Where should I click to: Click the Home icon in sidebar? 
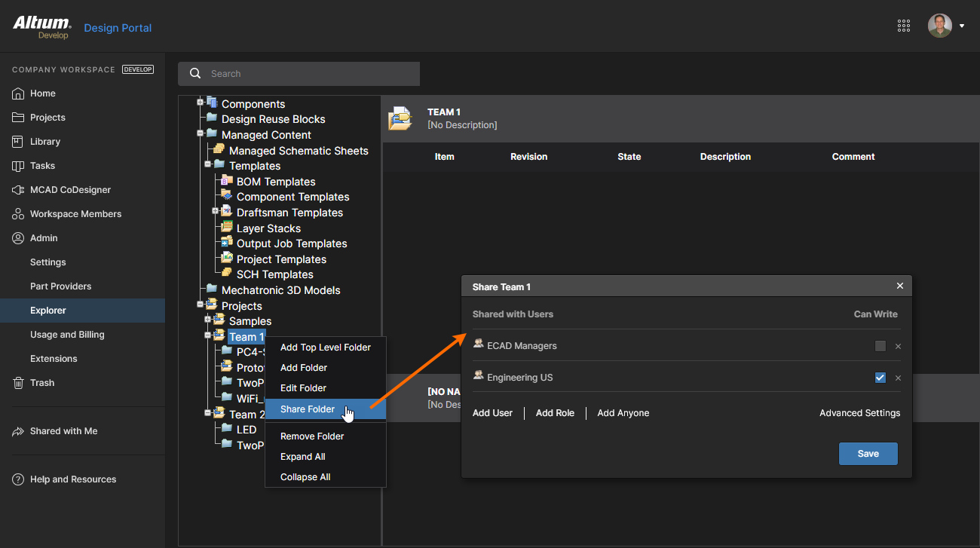(x=18, y=93)
